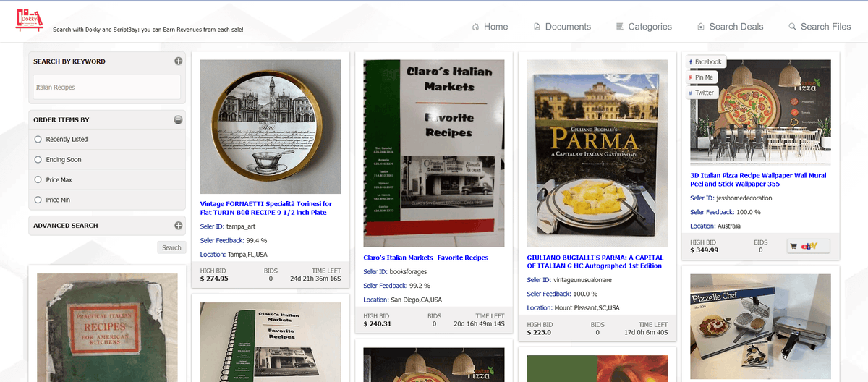
Task: Click the Earn Revenues tagline text
Action: (148, 30)
